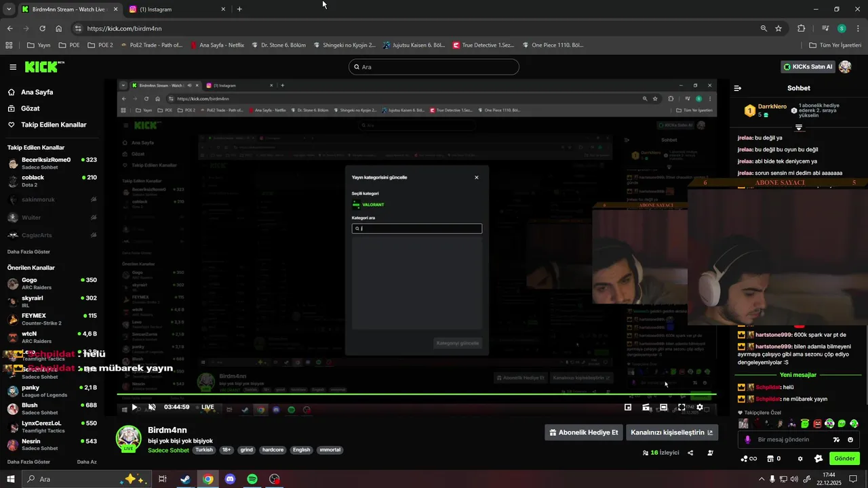Open the mini player mode

tap(628, 407)
